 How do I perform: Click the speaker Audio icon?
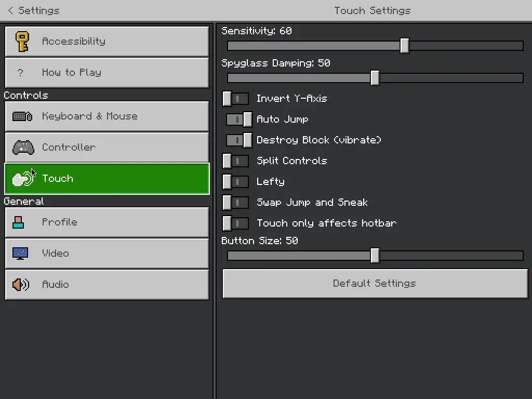21,285
